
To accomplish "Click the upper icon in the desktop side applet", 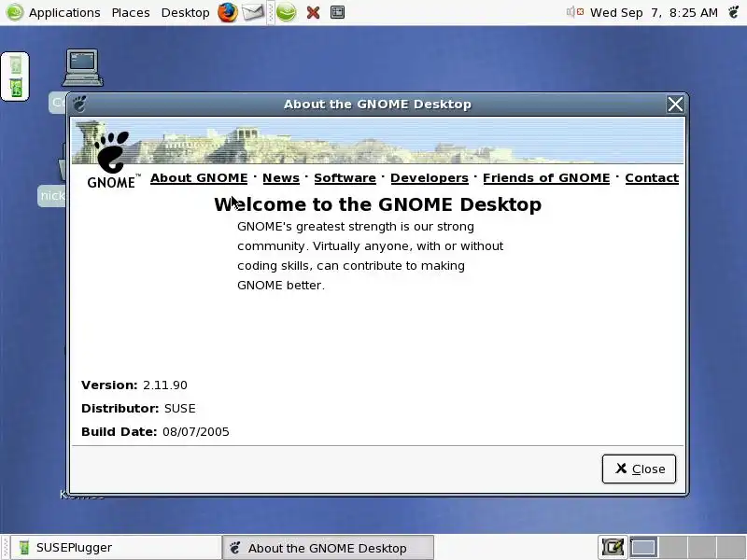I will click(15, 64).
